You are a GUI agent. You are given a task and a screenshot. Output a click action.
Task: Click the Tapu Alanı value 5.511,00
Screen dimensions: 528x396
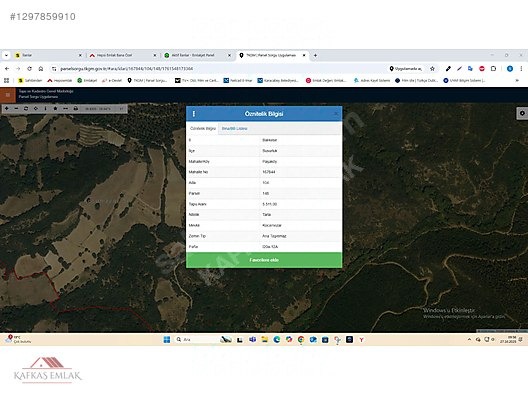pos(269,204)
